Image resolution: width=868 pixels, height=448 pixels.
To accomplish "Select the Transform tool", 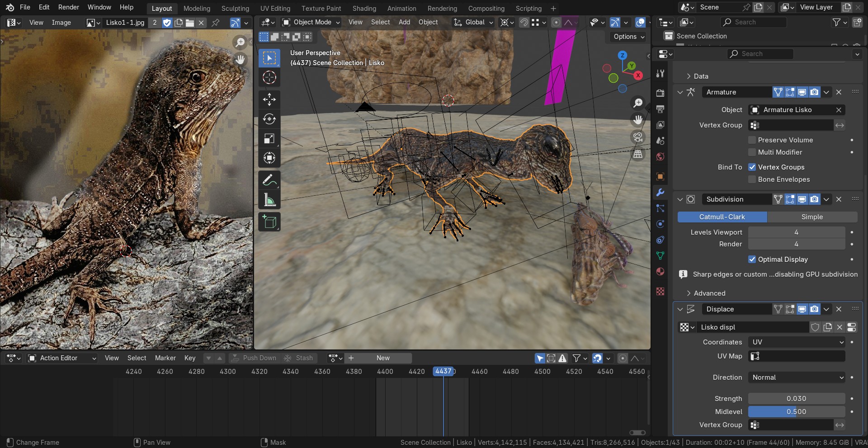I will pos(269,158).
